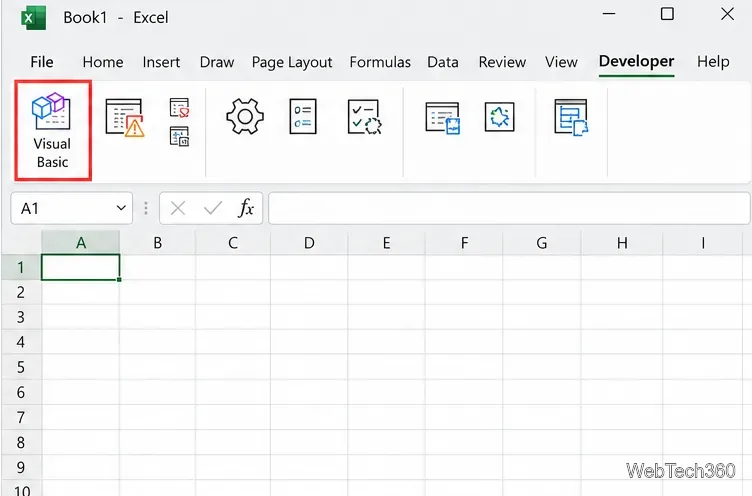Viewport: 752px width, 496px height.
Task: Select the Developer tab
Action: [636, 61]
